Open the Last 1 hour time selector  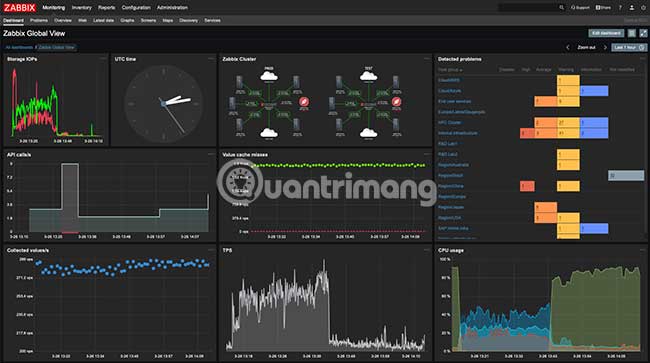tap(629, 47)
